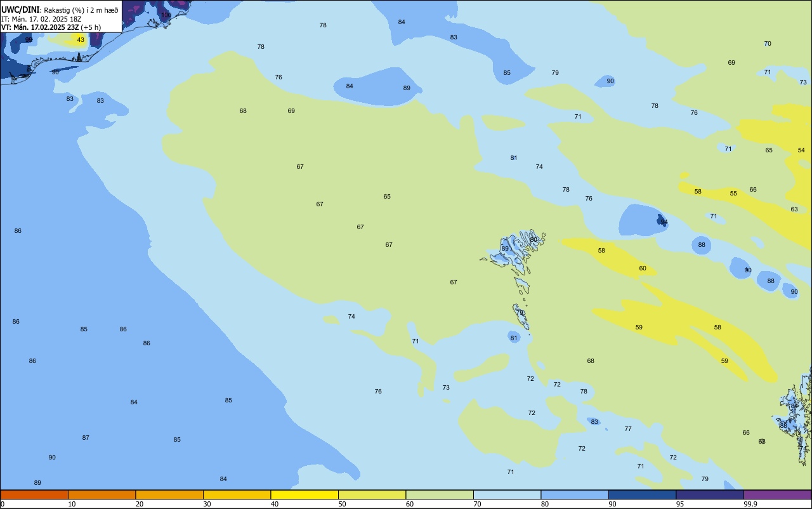Click the '99.9' tick label on the color scale
Image resolution: width=812 pixels, height=509 pixels.
pos(750,504)
